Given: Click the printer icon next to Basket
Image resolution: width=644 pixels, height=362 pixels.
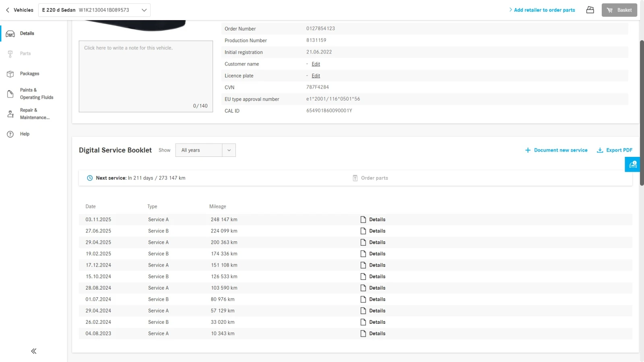Looking at the screenshot, I should pyautogui.click(x=590, y=10).
